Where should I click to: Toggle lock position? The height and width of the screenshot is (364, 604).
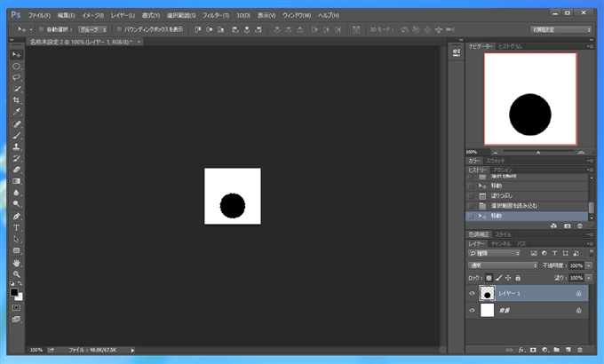tap(508, 278)
